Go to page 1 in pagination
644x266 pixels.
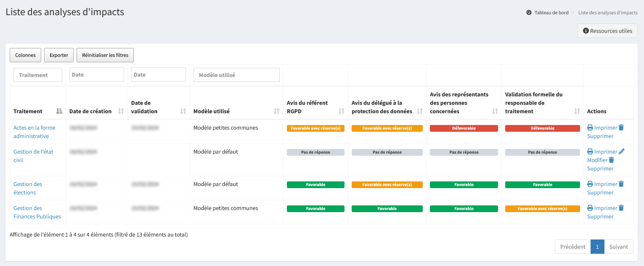[597, 247]
